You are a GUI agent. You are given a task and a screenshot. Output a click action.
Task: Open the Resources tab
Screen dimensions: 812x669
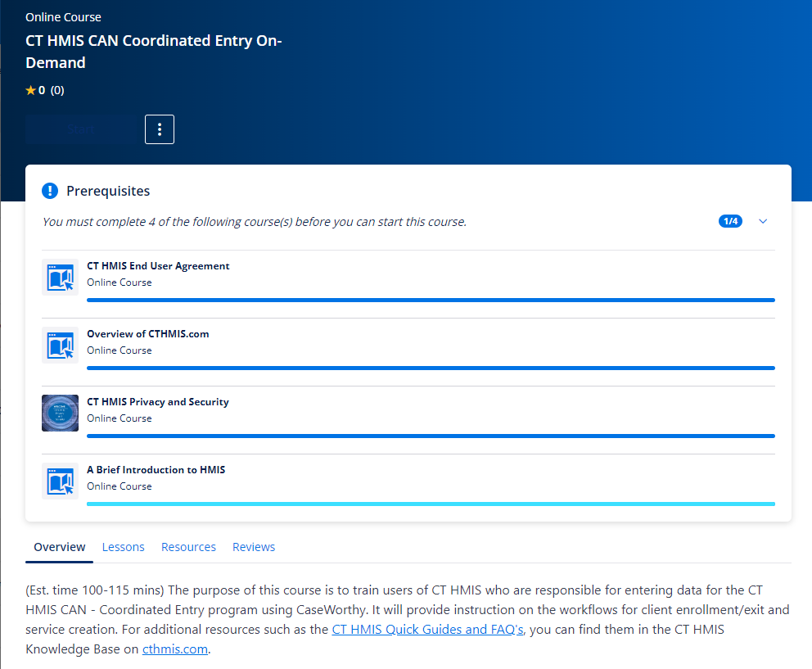[188, 547]
